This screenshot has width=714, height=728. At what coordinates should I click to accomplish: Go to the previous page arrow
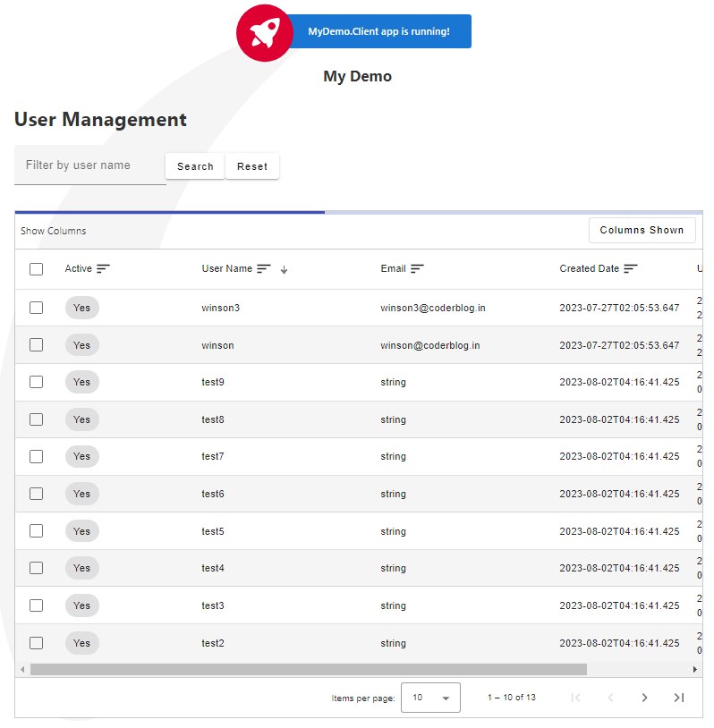(610, 698)
